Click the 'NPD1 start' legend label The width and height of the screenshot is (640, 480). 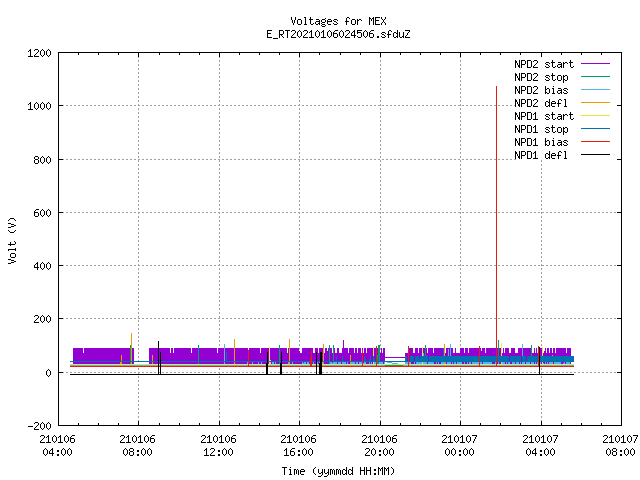[544, 116]
